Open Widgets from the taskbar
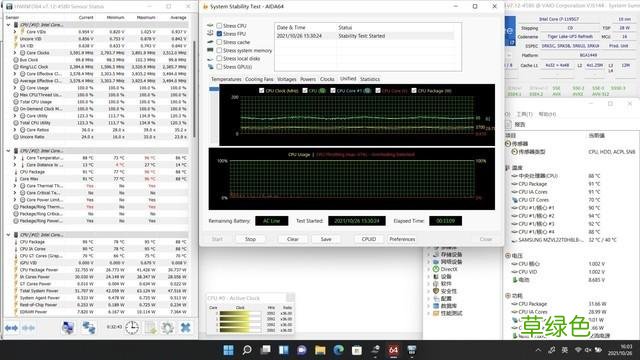Viewport: 640px width, 360px height. (x=284, y=350)
